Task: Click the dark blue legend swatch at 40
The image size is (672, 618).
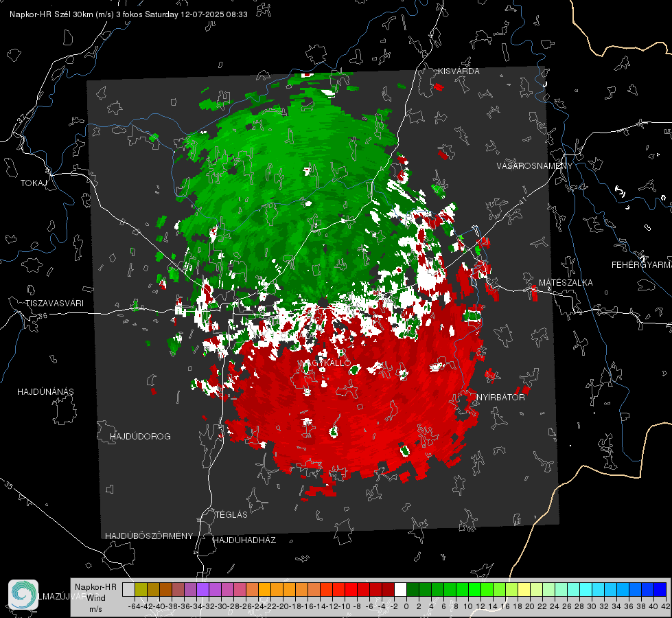Action: [x=660, y=589]
